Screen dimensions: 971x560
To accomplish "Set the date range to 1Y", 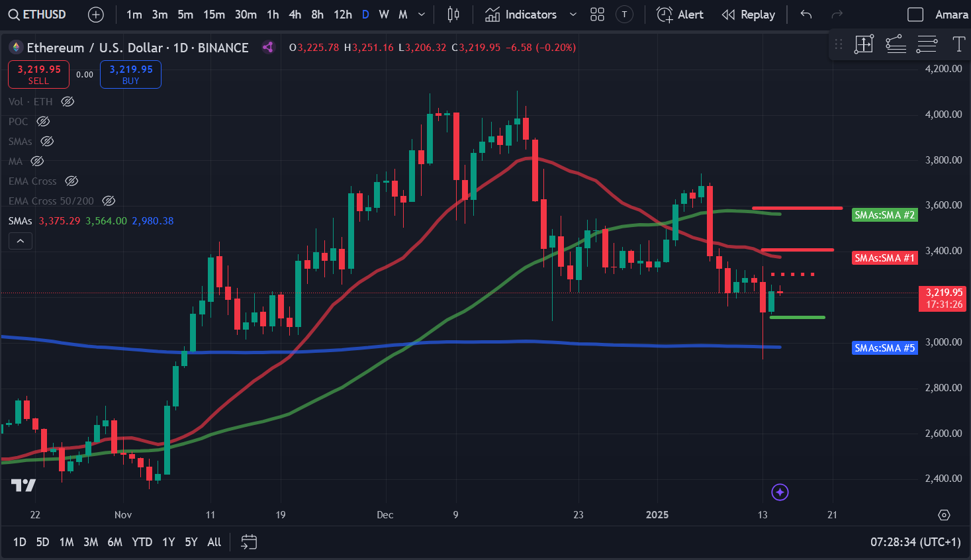I will point(169,542).
